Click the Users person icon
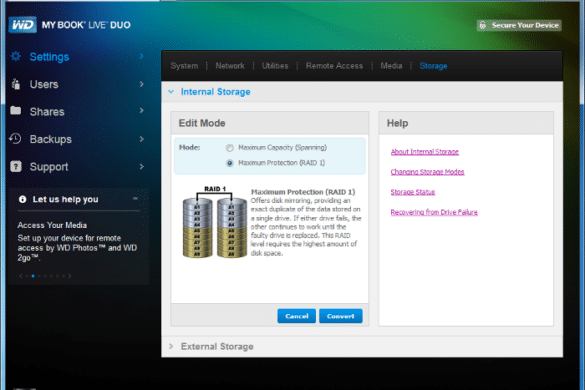This screenshot has width=585, height=390. click(x=16, y=84)
